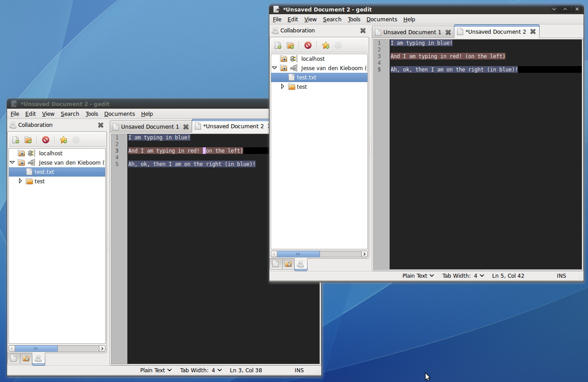
Task: Click red disconnect icon in front window's toolbar
Action: 308,45
